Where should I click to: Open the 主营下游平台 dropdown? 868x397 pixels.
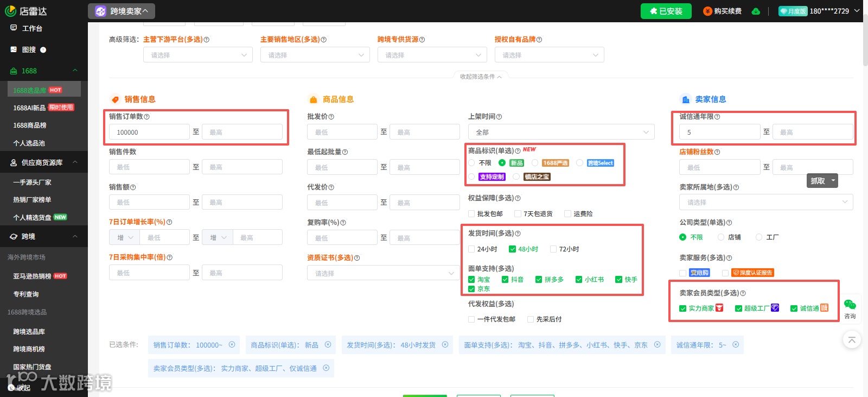198,55
